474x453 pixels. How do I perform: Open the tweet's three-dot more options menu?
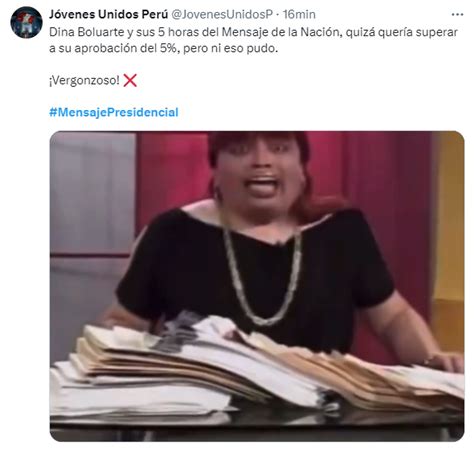click(457, 14)
